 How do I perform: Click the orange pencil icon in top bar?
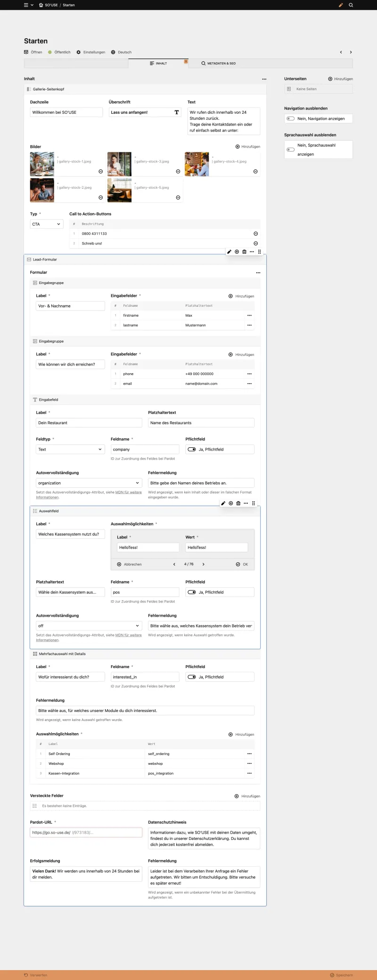click(341, 5)
